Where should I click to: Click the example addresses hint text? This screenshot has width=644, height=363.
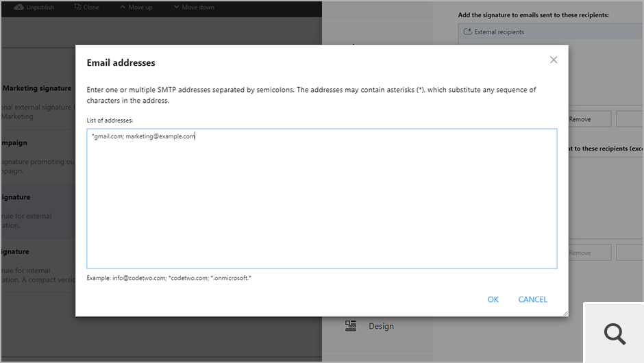(169, 278)
